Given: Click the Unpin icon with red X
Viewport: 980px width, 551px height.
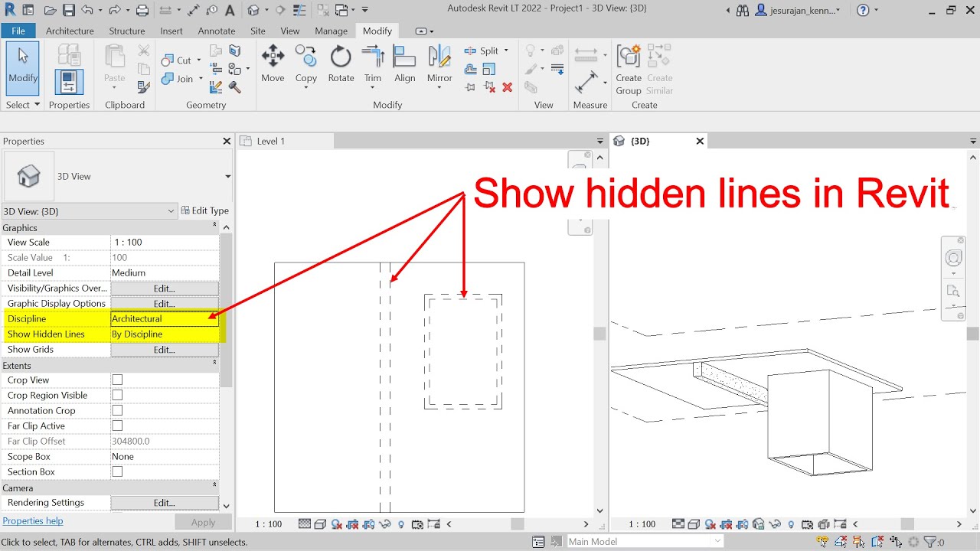Looking at the screenshot, I should click(x=489, y=87).
